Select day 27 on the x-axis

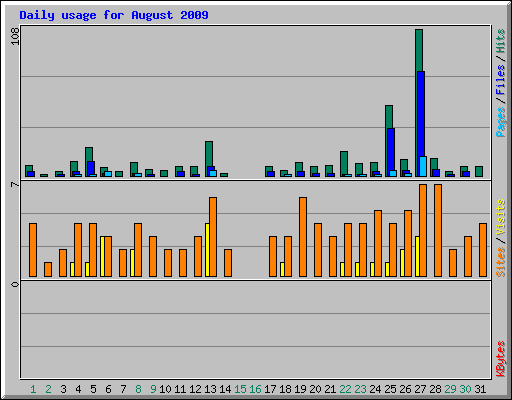[x=420, y=389]
